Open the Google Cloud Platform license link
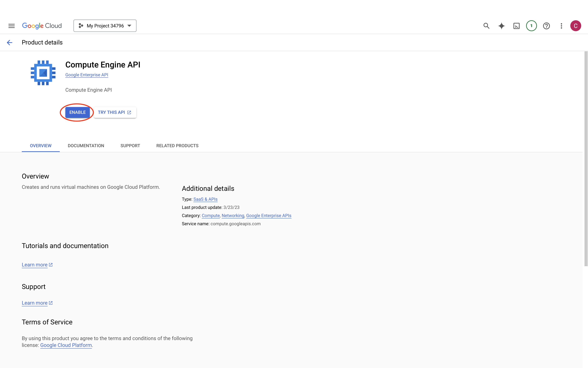This screenshot has width=588, height=368. (x=66, y=345)
